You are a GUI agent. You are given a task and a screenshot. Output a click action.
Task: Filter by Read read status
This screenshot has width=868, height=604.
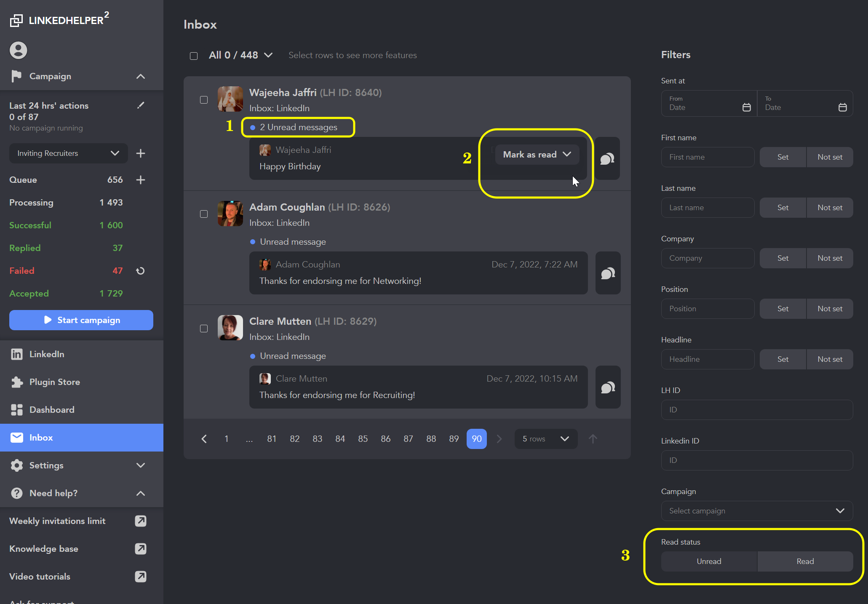pos(805,561)
